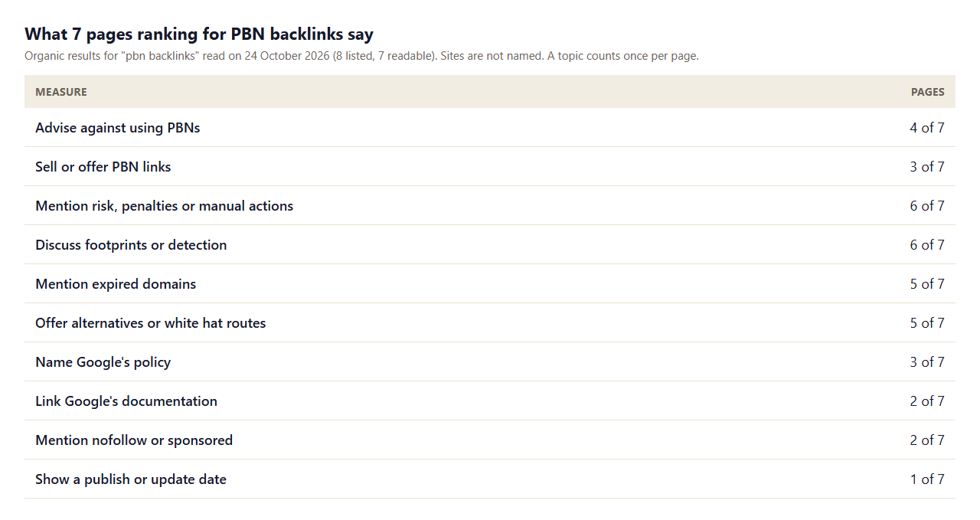Click '5 of 7' beside Offer alternatives row

point(927,323)
